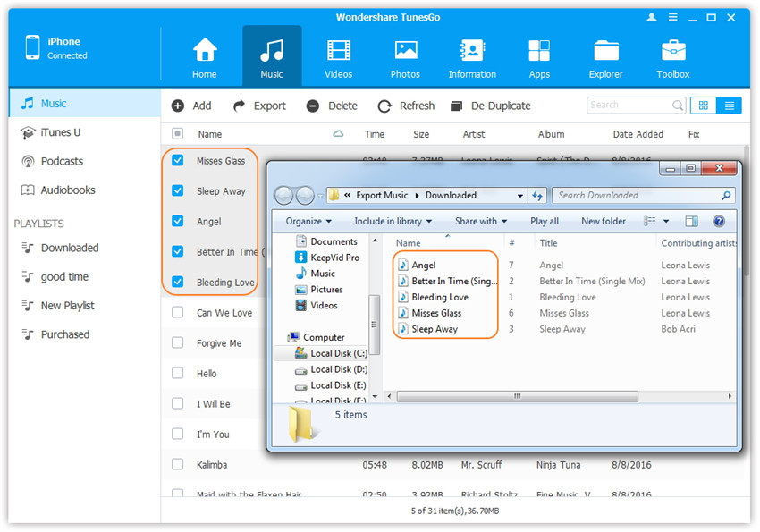Select Local Disk (C:) in Explorer
This screenshot has height=532, width=760.
click(331, 353)
